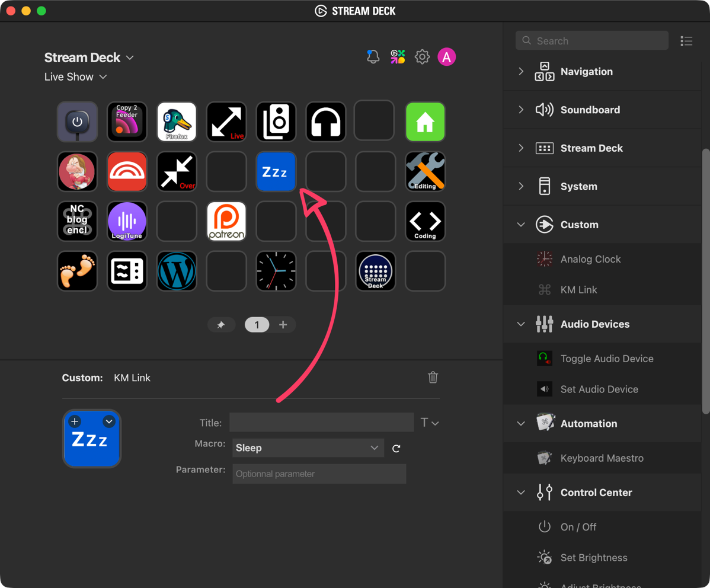Open the Firefox key in the grid
Image resolution: width=710 pixels, height=588 pixels.
pos(176,122)
